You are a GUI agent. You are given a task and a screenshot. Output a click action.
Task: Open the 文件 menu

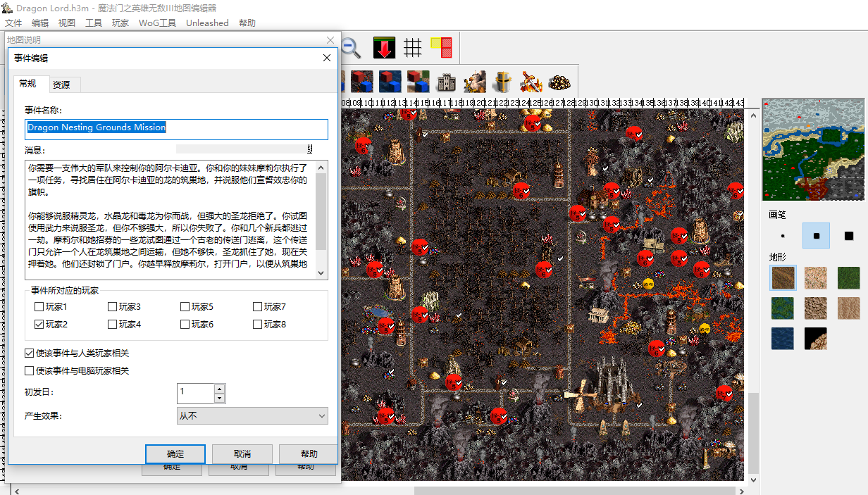[x=13, y=23]
